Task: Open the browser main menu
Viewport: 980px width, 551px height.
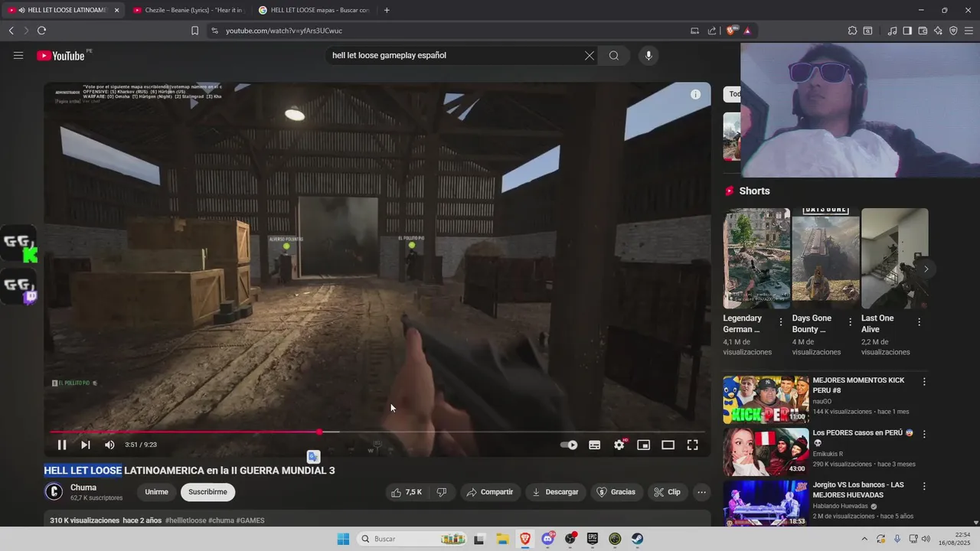Action: [x=969, y=31]
